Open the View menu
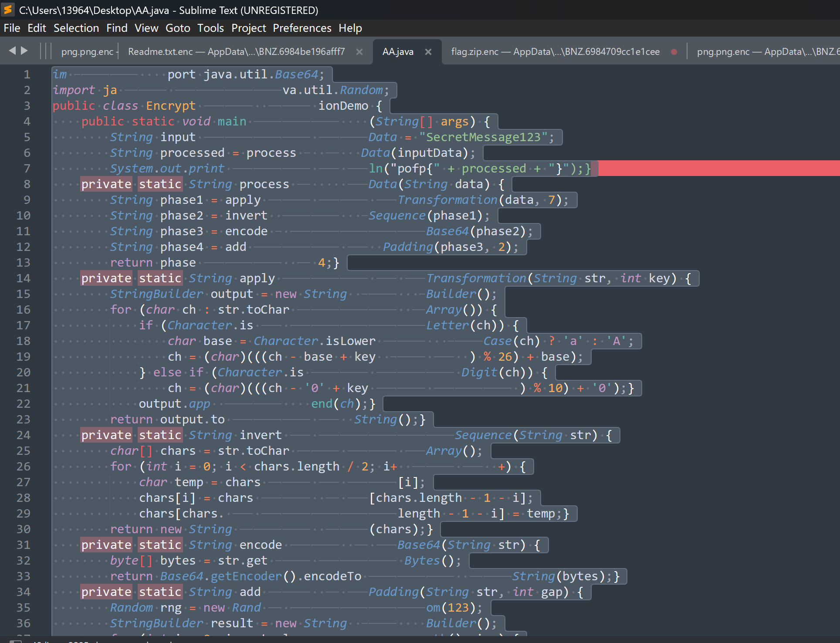840x643 pixels. coord(146,28)
